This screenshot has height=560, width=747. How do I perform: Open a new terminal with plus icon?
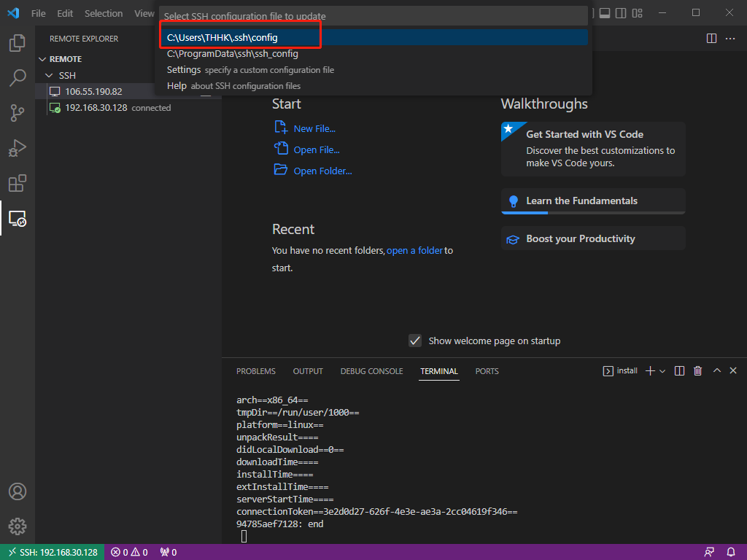[649, 370]
